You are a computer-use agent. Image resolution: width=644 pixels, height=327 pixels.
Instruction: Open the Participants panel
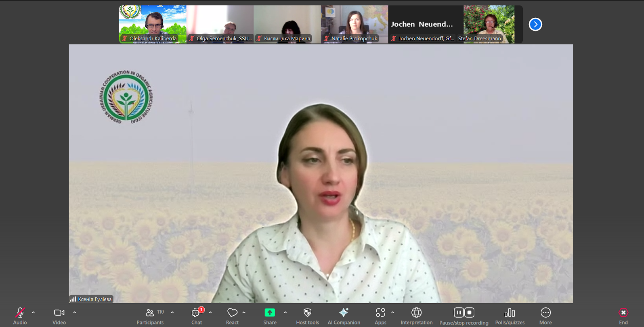click(x=150, y=313)
